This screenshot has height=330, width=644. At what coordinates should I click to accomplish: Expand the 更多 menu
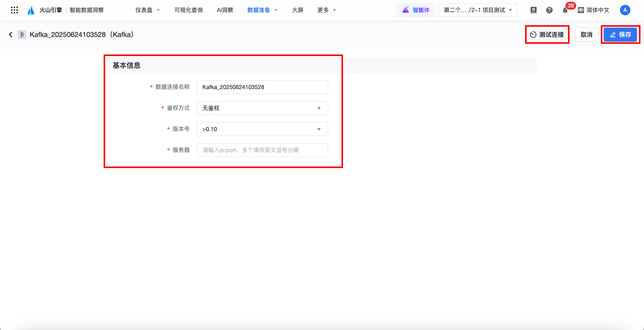(x=326, y=10)
